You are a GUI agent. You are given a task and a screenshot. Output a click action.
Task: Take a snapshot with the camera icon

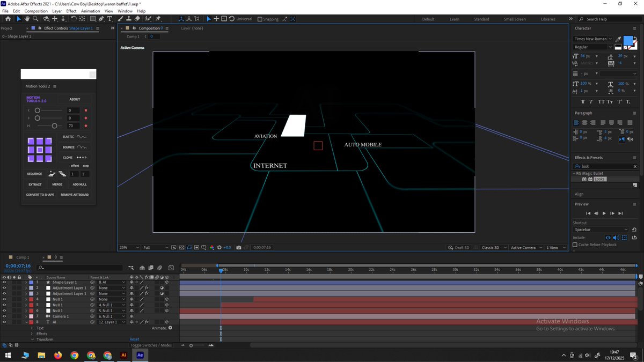click(239, 248)
